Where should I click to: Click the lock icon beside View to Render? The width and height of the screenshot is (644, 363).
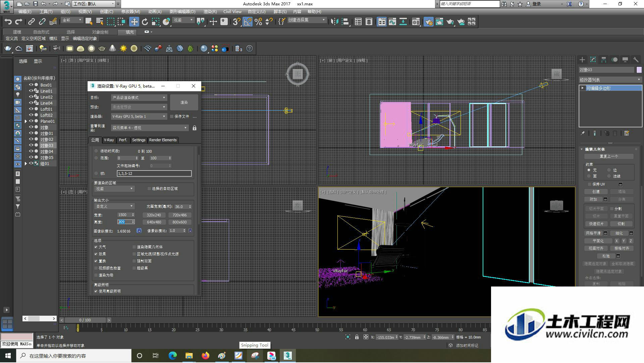click(x=195, y=128)
